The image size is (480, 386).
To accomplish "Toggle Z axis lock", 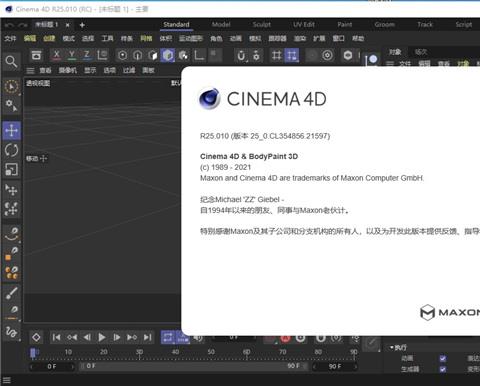I will pyautogui.click(x=87, y=55).
